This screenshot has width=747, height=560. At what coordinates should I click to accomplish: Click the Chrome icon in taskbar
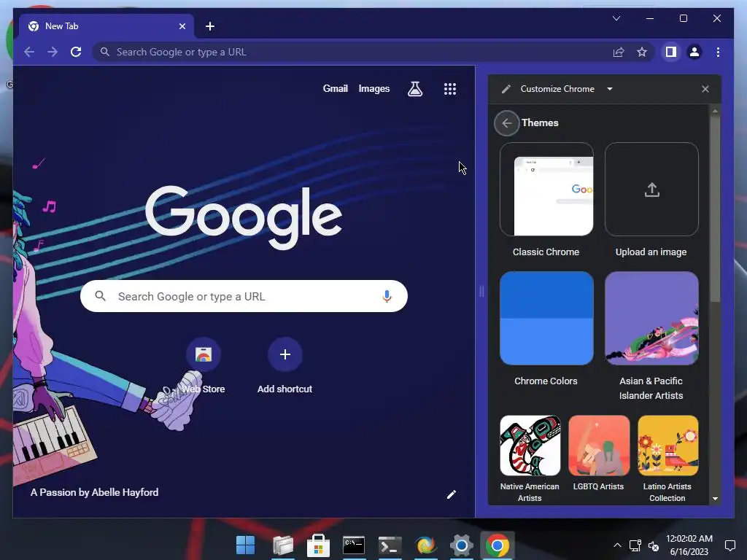point(498,545)
